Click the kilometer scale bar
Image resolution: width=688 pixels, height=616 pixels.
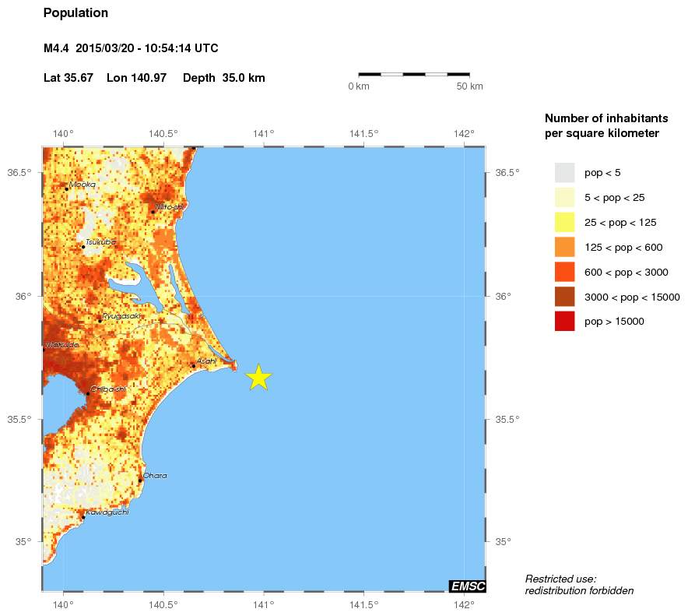pyautogui.click(x=414, y=74)
